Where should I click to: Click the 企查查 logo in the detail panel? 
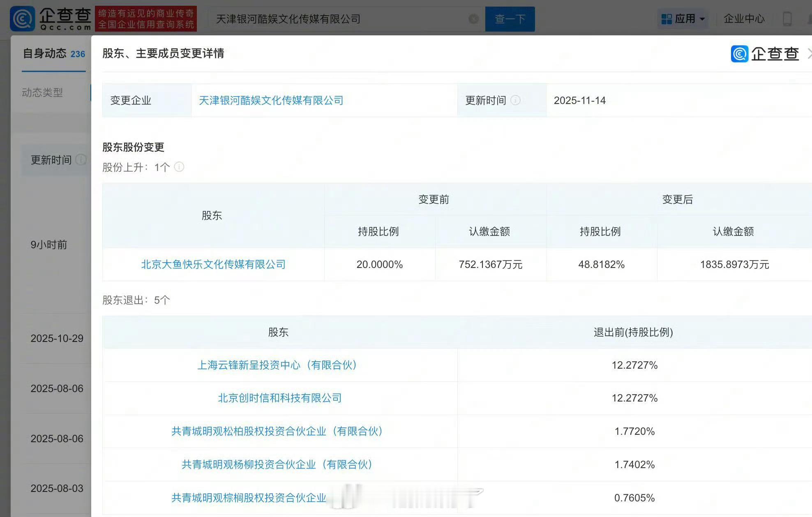point(765,54)
